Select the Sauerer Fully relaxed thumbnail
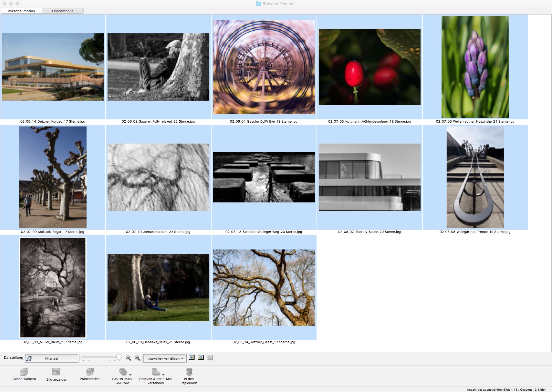The width and height of the screenshot is (552, 392). (x=158, y=67)
